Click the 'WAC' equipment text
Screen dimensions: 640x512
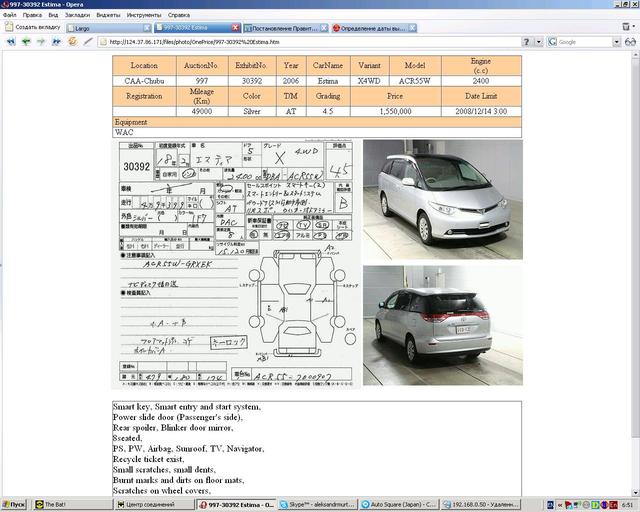tap(124, 132)
